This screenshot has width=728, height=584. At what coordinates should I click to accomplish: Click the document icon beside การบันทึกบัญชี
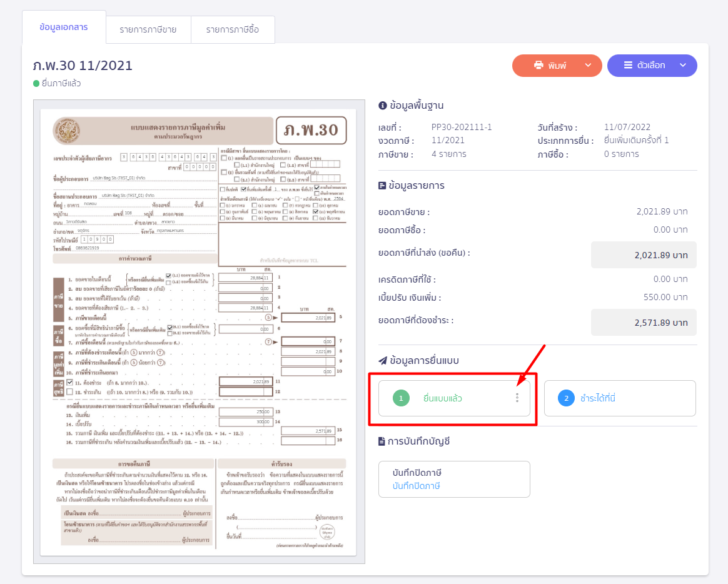click(383, 441)
